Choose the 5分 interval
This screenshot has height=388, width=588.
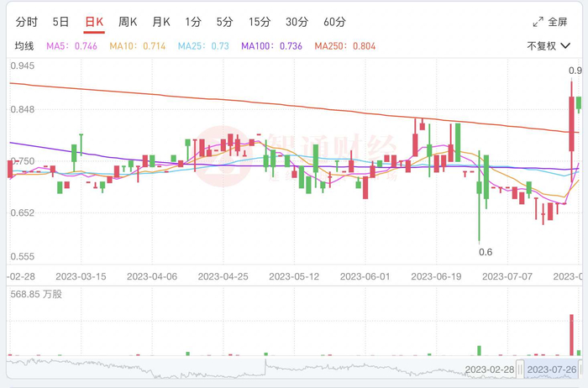click(224, 22)
